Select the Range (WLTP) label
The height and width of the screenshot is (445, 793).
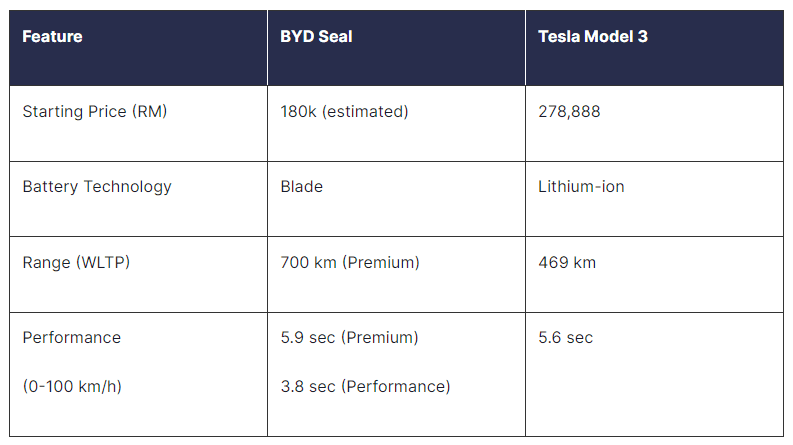[76, 262]
